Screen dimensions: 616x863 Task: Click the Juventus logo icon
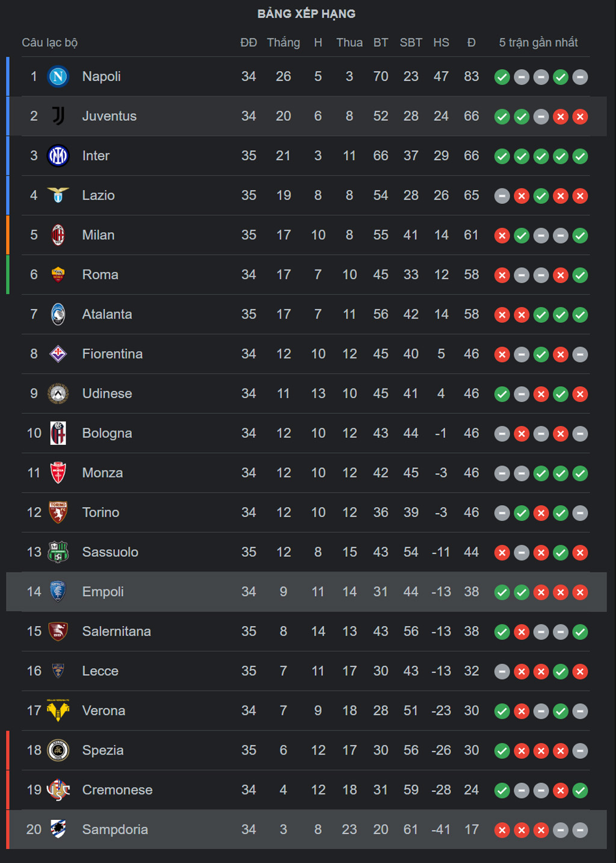pos(58,116)
